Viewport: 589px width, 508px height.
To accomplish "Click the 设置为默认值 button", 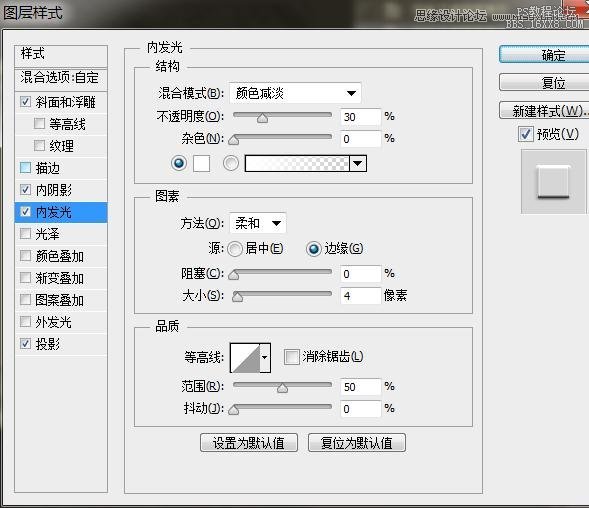I will pyautogui.click(x=249, y=443).
